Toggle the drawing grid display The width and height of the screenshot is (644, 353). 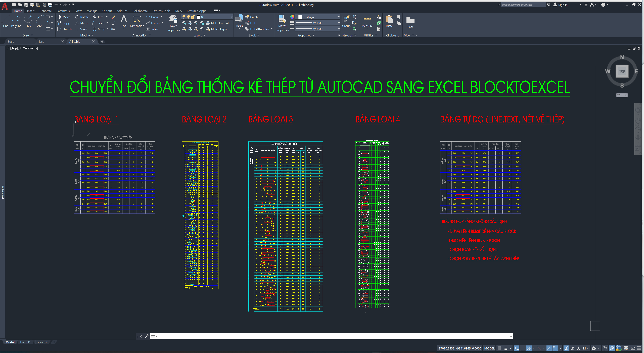coord(499,348)
